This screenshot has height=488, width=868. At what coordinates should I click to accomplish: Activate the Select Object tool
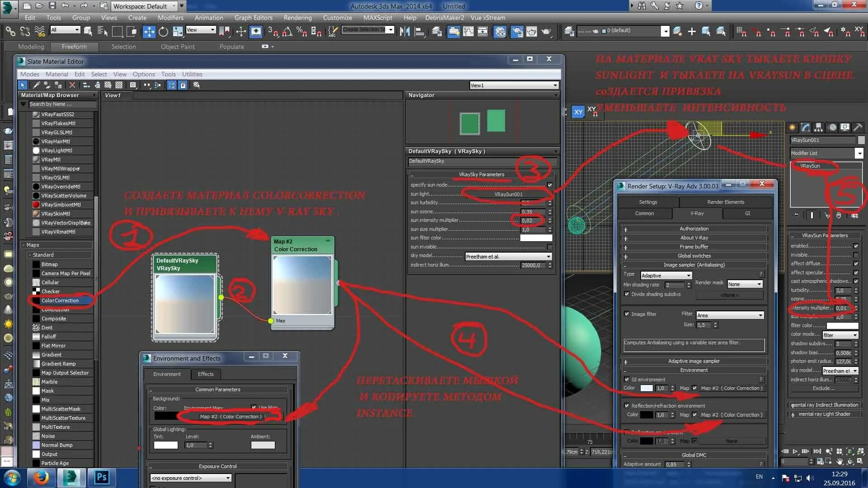pos(88,31)
